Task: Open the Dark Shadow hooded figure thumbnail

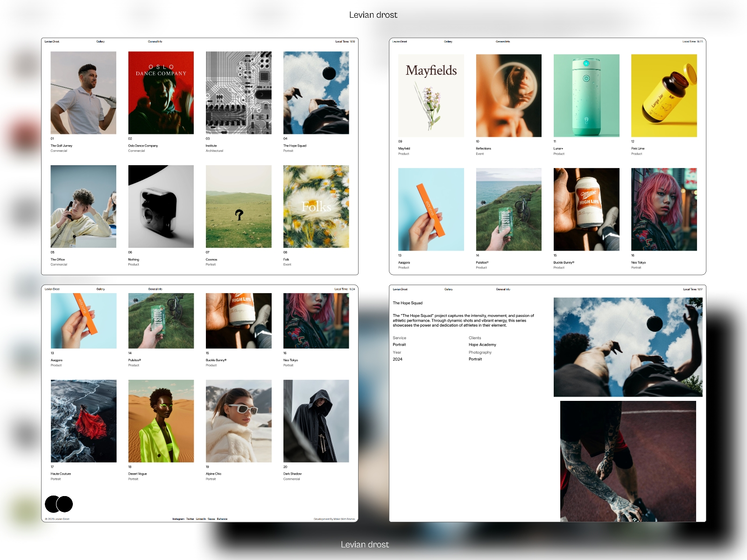Action: point(316,421)
